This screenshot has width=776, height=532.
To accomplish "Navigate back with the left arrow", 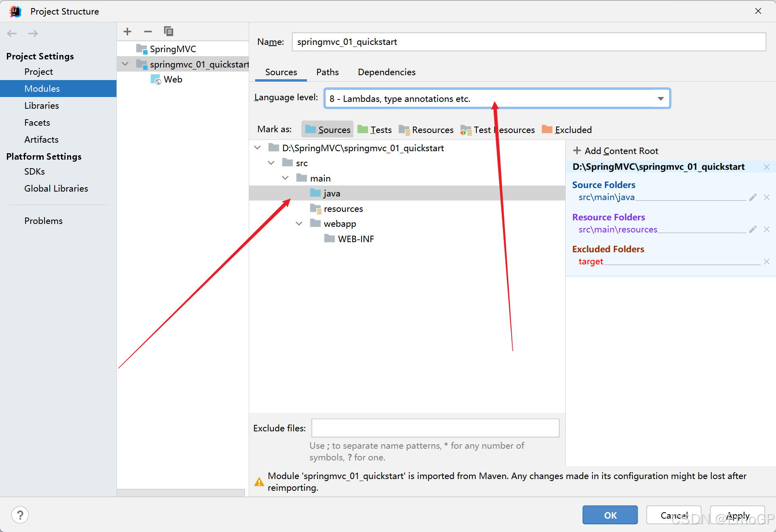I will coord(12,34).
